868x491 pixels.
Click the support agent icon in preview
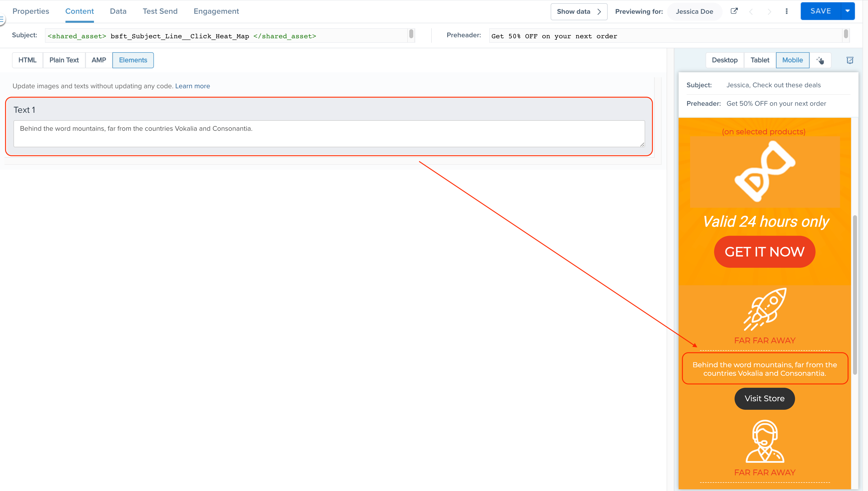pyautogui.click(x=765, y=441)
